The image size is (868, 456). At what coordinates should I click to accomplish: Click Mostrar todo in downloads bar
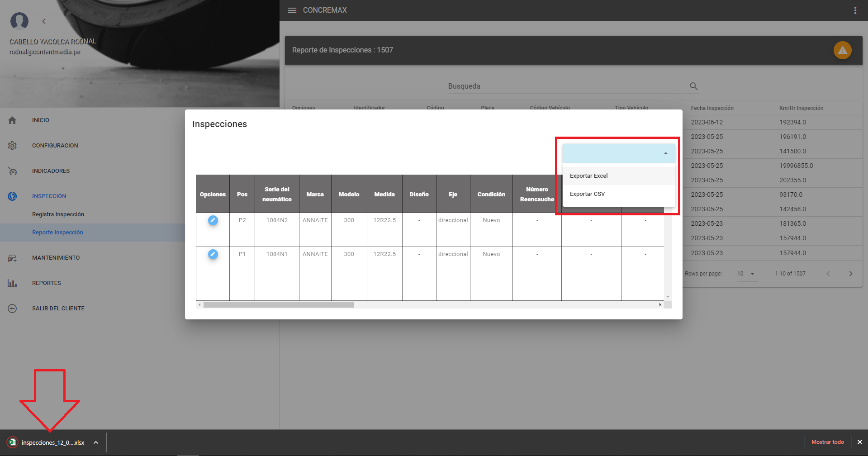827,442
